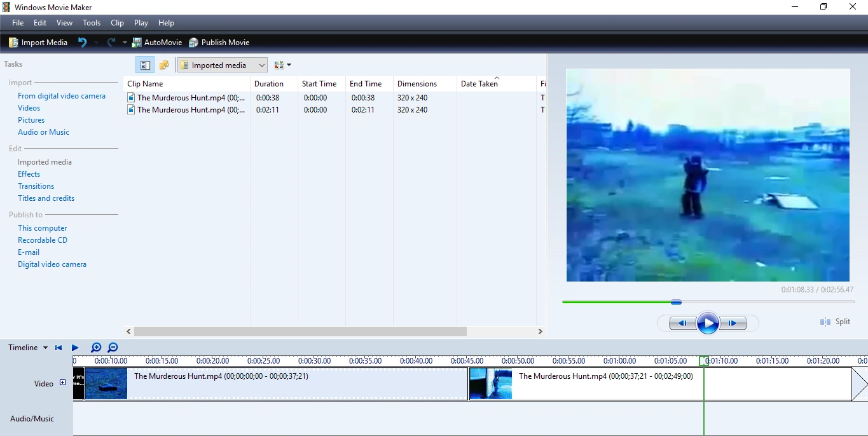Launch AutoMovie from the toolbar
This screenshot has height=436, width=868.
(157, 43)
